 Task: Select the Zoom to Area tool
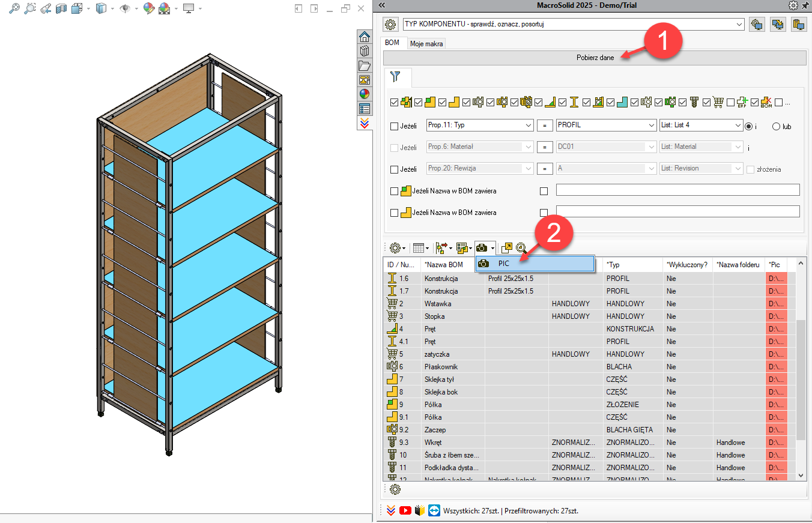tap(29, 8)
